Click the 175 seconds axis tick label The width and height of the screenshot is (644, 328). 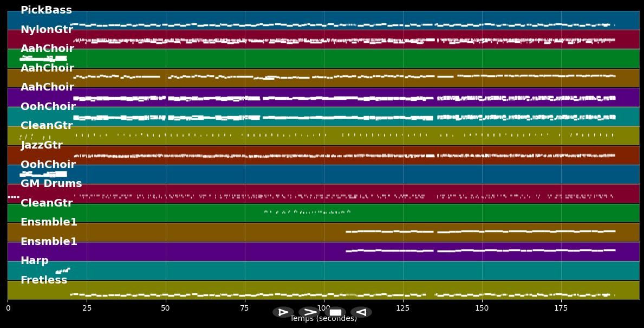point(561,308)
